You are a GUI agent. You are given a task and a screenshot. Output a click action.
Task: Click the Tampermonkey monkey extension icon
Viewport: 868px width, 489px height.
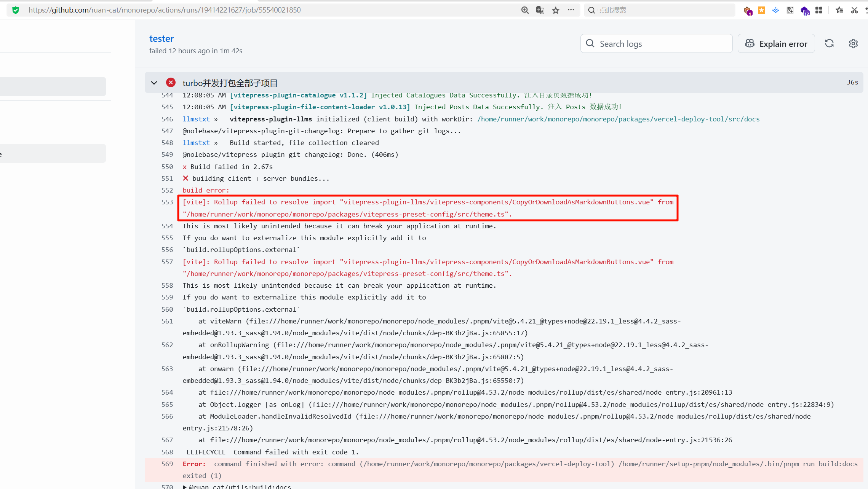tap(748, 10)
